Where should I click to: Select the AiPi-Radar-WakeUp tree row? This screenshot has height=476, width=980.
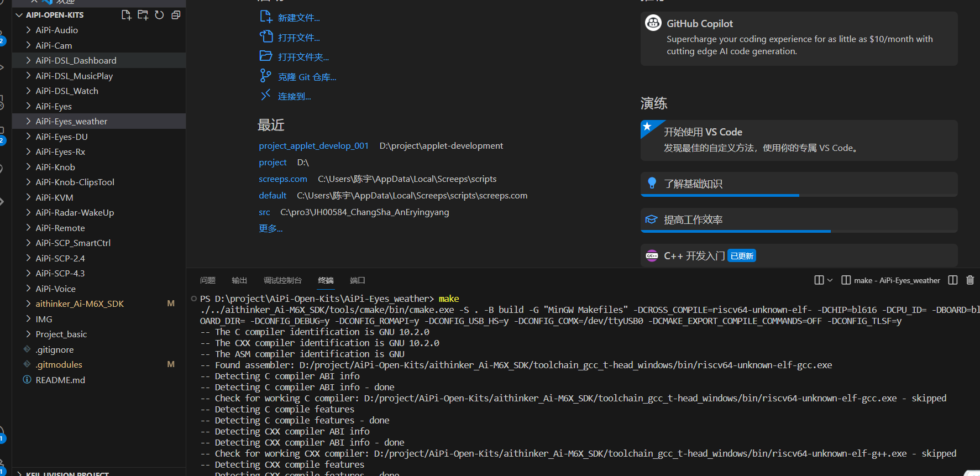click(x=99, y=212)
